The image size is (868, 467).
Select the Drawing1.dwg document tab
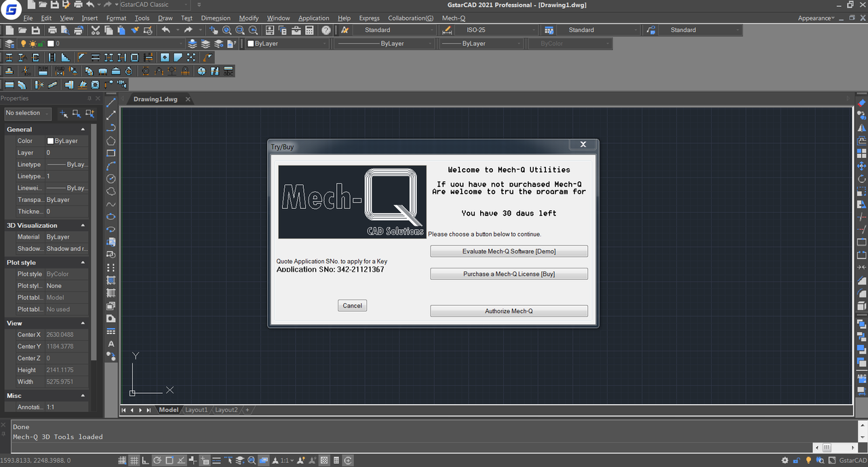[155, 99]
